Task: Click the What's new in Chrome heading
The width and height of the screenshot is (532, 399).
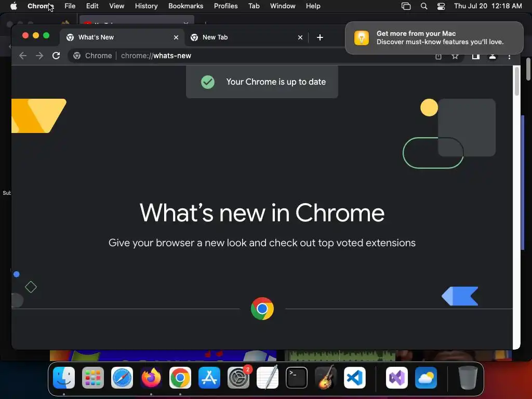Action: (x=262, y=212)
